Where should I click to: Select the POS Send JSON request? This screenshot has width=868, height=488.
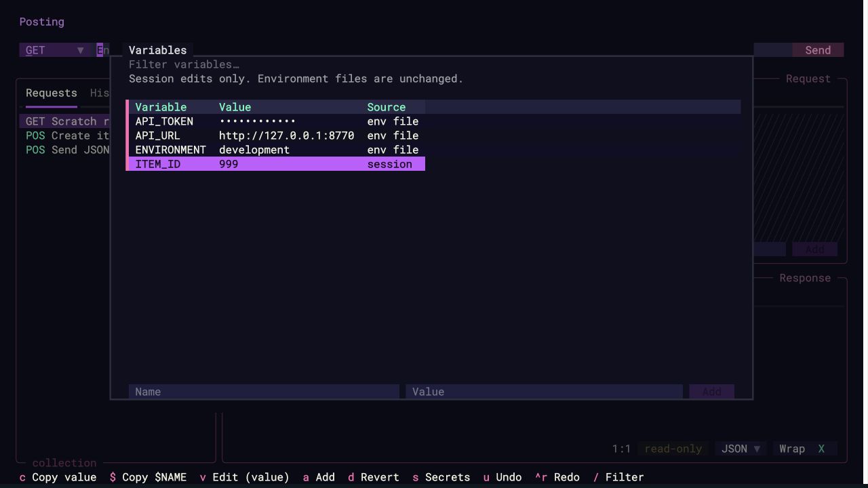pos(65,150)
